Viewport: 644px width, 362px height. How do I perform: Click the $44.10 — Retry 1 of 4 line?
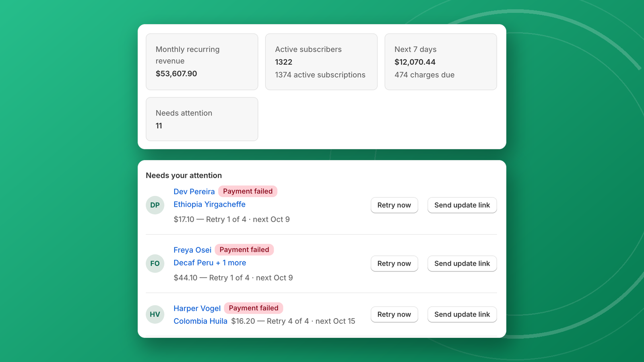point(233,278)
